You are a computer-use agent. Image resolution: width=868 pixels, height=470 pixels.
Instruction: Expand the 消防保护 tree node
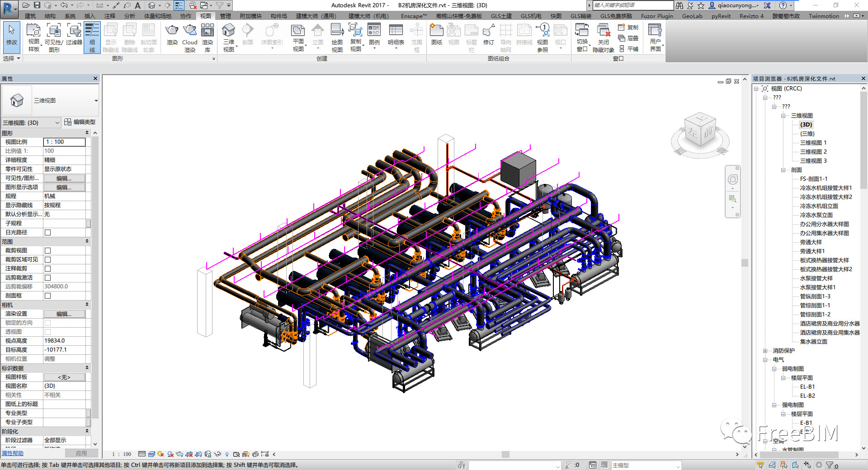[765, 351]
